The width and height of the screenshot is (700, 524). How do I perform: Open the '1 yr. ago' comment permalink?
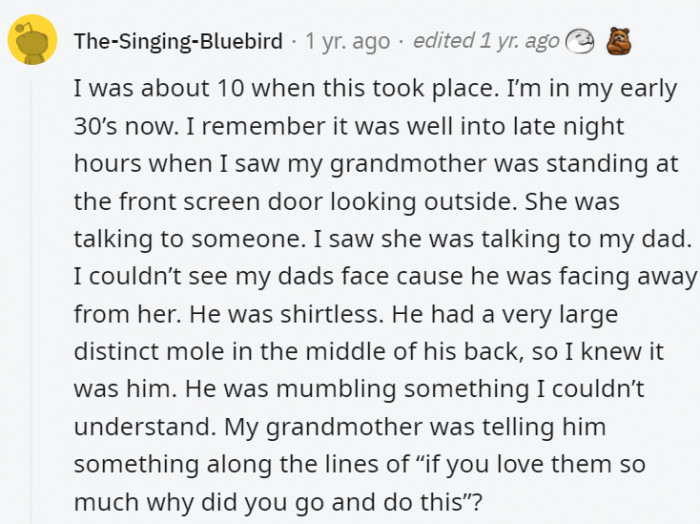click(x=347, y=42)
